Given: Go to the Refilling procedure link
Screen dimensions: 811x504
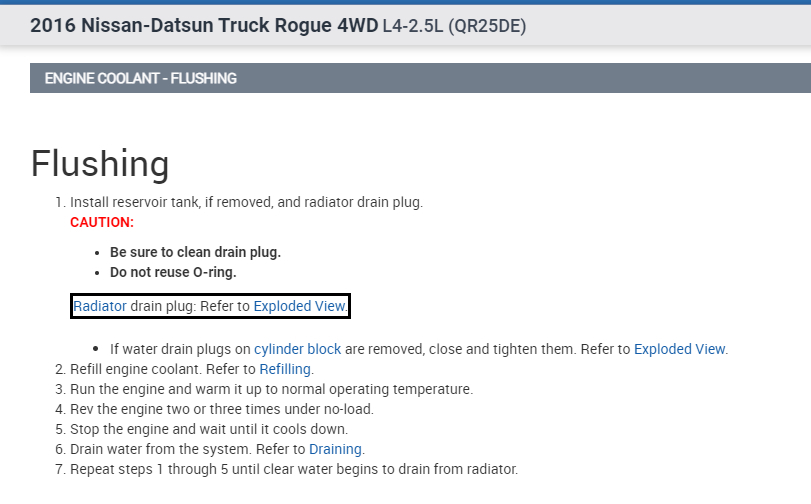Looking at the screenshot, I should (285, 369).
